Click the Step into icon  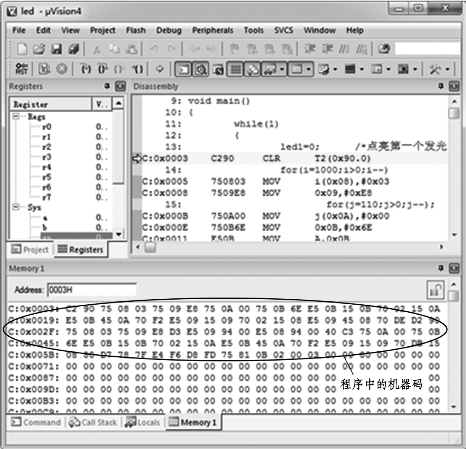[x=86, y=69]
